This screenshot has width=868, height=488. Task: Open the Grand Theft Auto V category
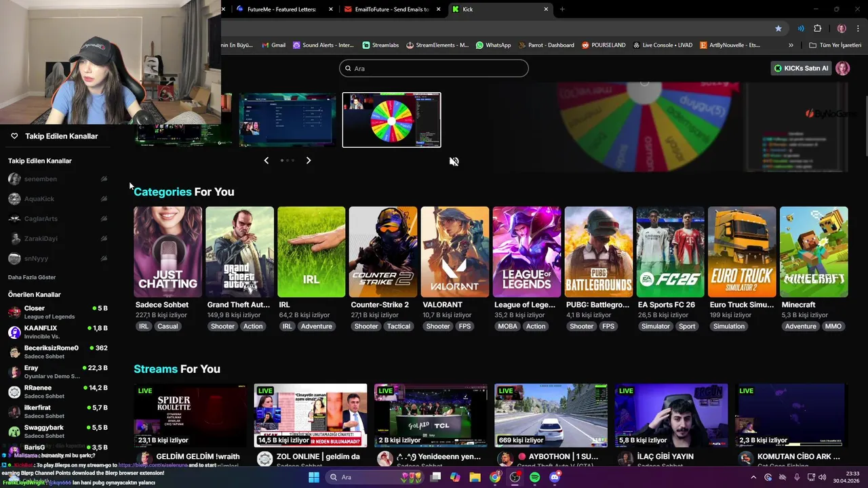[239, 252]
